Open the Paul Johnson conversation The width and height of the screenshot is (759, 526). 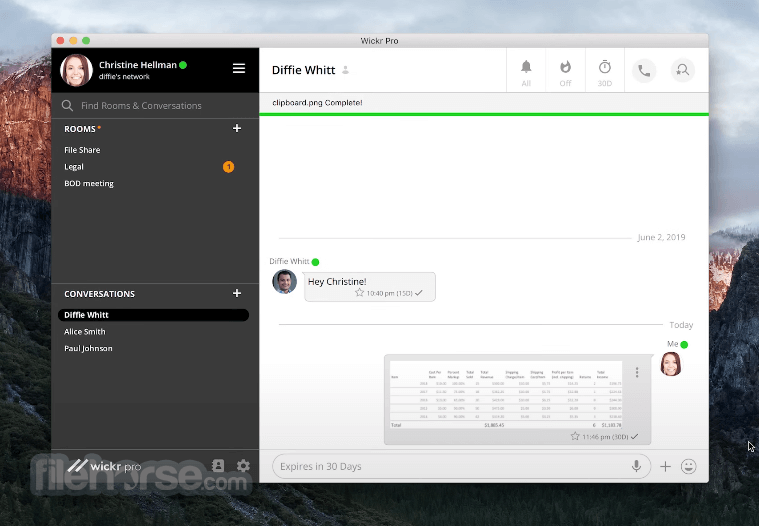click(89, 348)
